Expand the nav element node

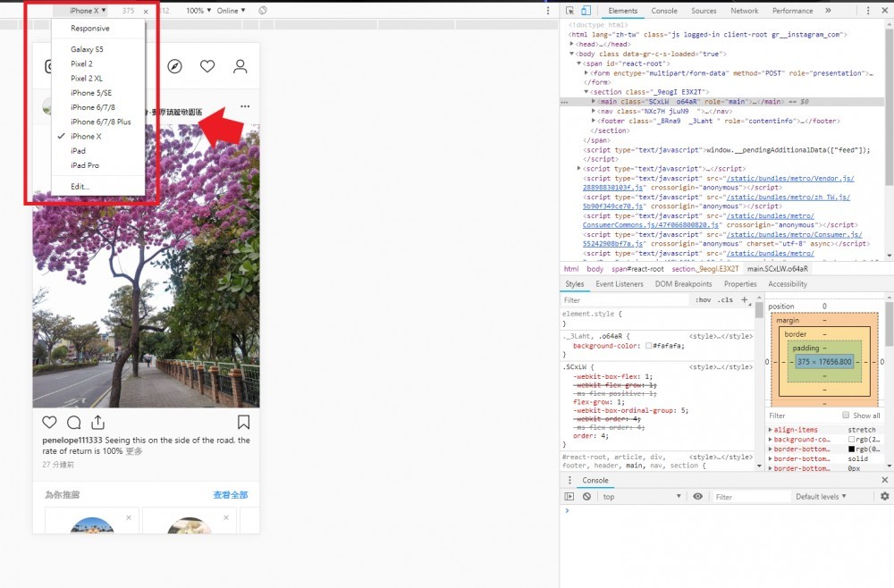(x=594, y=111)
